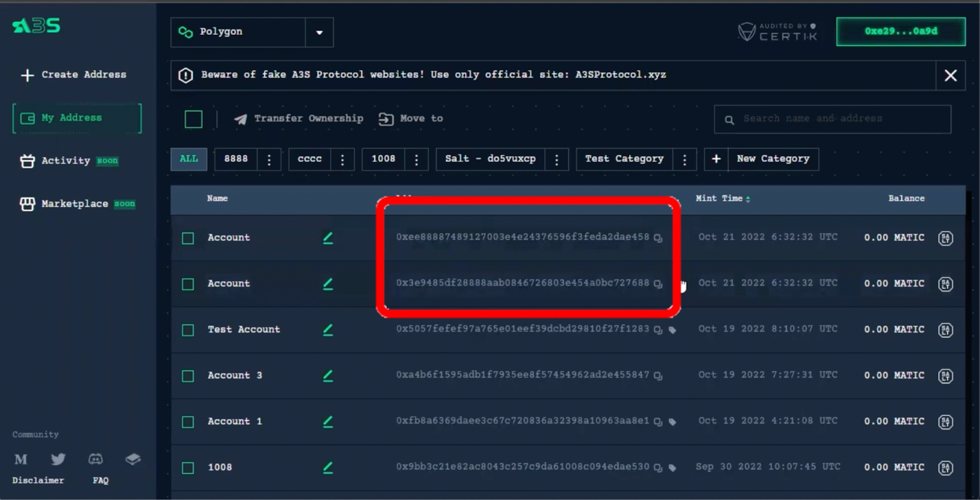Open the three-dot menu for 1008 category

(417, 159)
